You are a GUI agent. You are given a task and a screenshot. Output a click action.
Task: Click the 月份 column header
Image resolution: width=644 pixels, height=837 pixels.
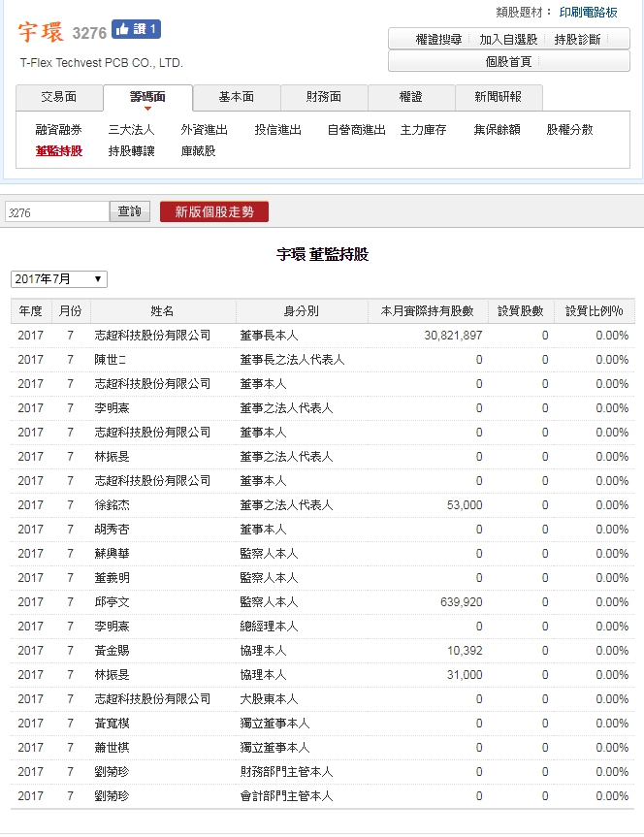(71, 311)
